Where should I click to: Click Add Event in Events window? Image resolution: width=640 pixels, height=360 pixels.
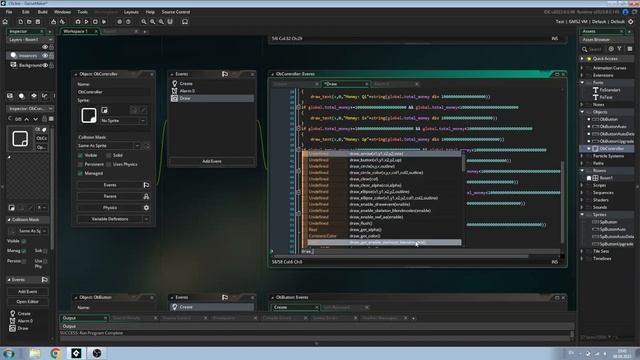tap(212, 161)
